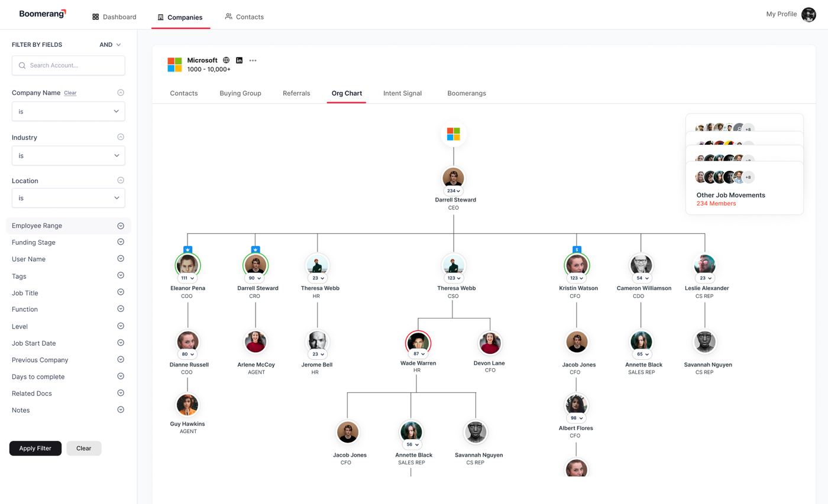
Task: Switch to the Boomerangs tab
Action: [x=467, y=93]
